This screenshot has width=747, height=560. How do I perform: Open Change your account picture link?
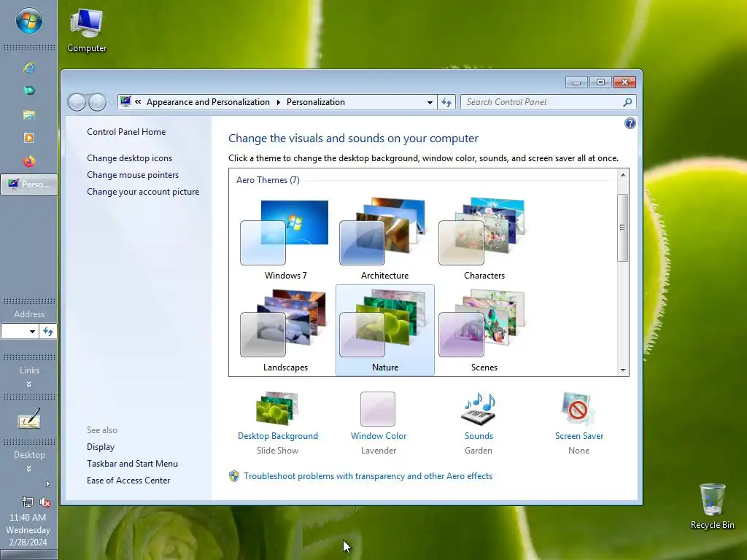tap(143, 192)
